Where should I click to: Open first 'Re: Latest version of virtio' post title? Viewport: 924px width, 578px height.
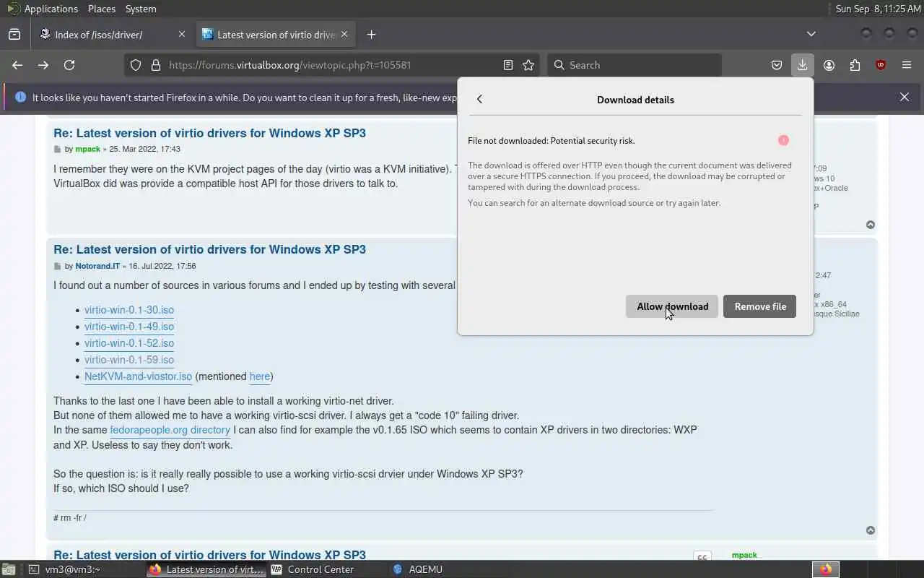point(209,133)
